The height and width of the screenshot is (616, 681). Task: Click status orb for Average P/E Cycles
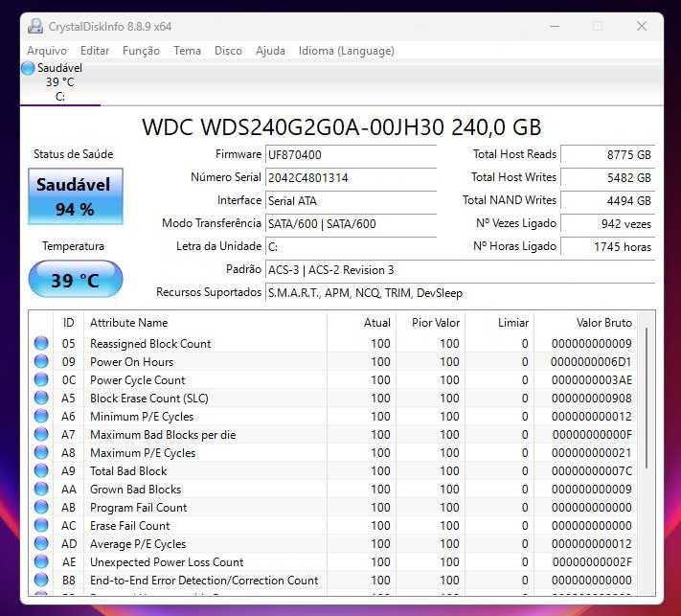click(x=41, y=544)
